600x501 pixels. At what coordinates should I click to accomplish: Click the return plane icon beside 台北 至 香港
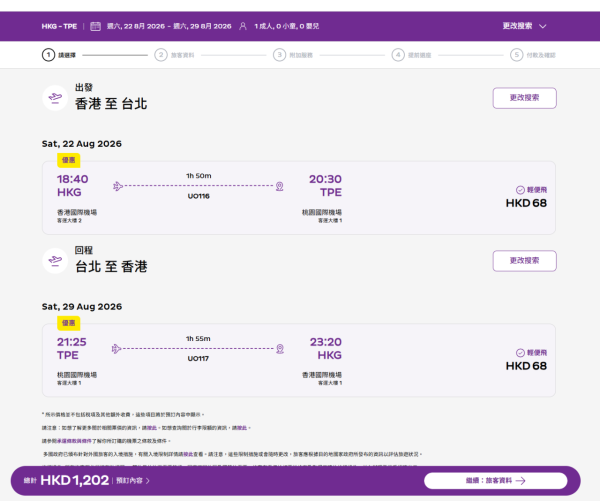coord(55,261)
